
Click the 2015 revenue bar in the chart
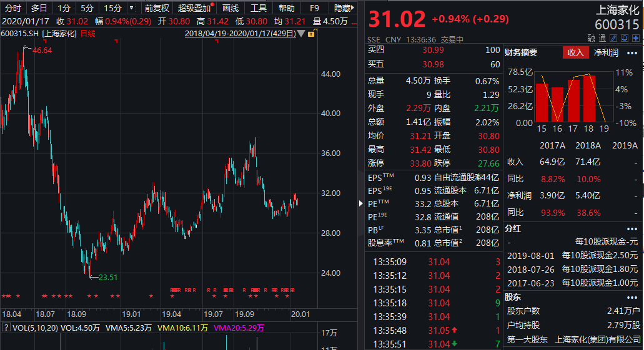pos(542,102)
